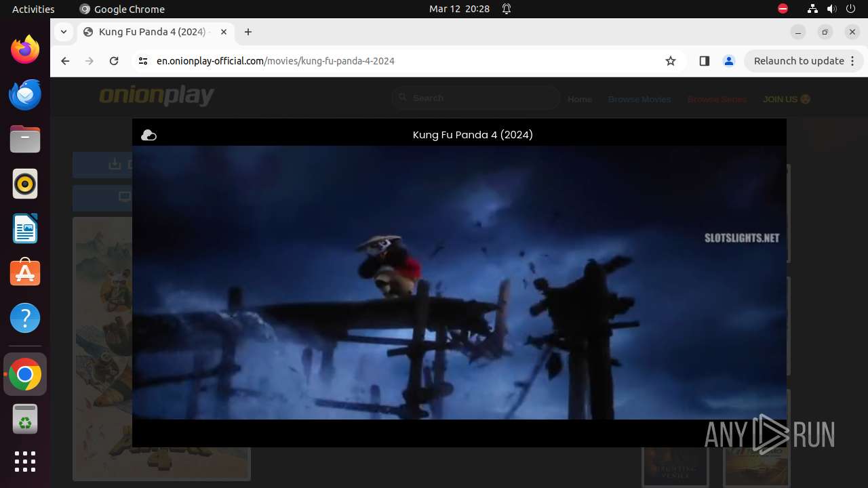Reload the current page
This screenshot has width=868, height=488.
click(x=114, y=61)
